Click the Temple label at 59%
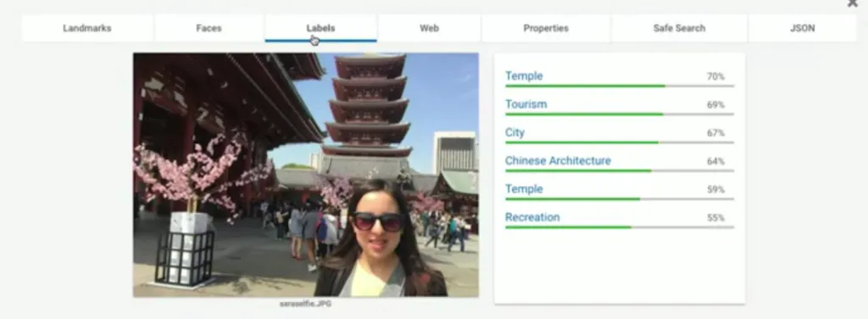This screenshot has height=319, width=868. pos(524,189)
